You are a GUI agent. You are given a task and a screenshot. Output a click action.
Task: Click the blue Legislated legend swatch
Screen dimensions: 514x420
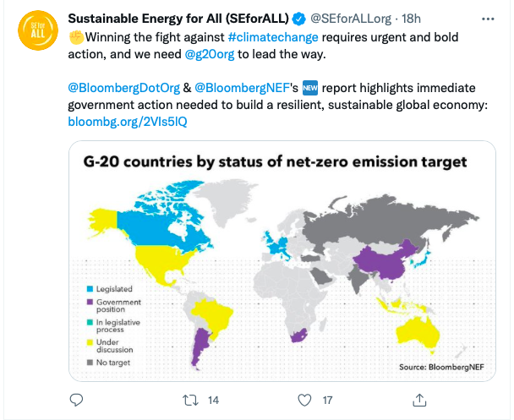[90, 289]
